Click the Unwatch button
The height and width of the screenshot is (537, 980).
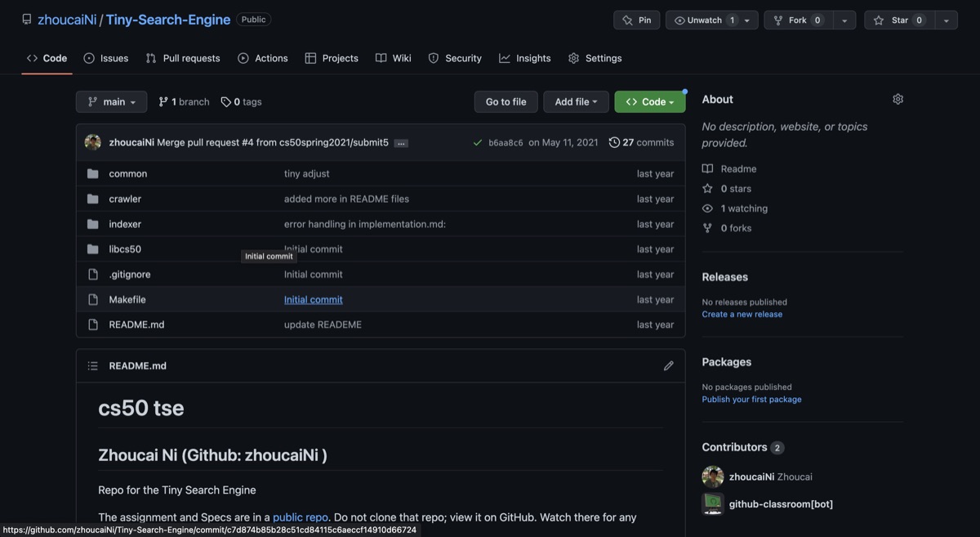tap(702, 20)
